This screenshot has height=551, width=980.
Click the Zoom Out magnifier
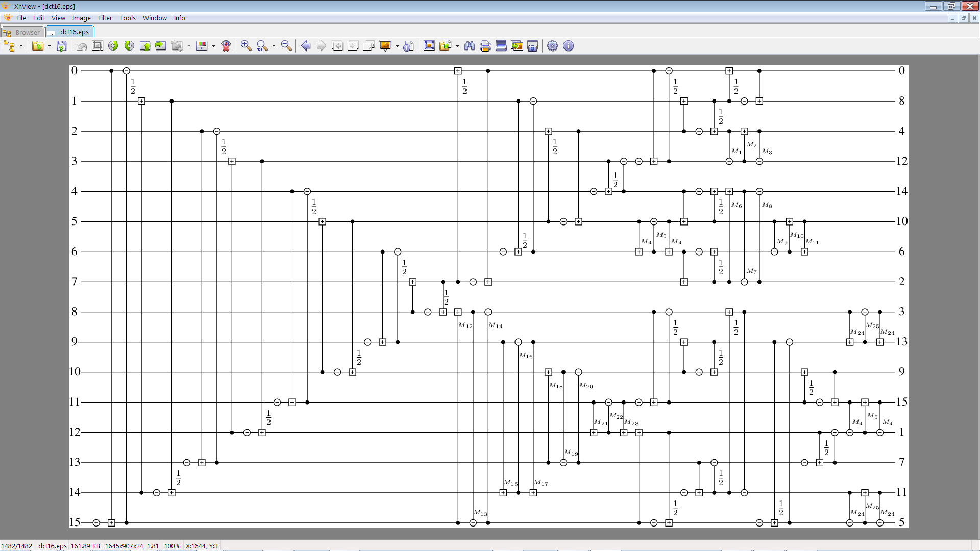pos(286,46)
